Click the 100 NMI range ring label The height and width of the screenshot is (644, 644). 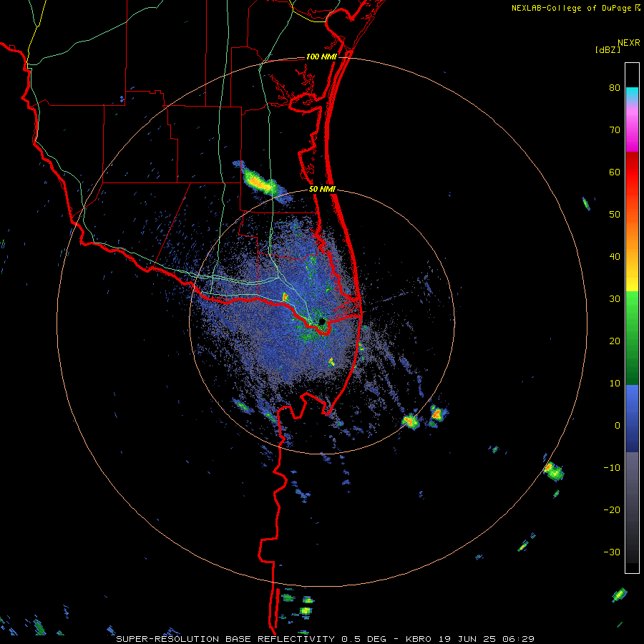pos(321,57)
